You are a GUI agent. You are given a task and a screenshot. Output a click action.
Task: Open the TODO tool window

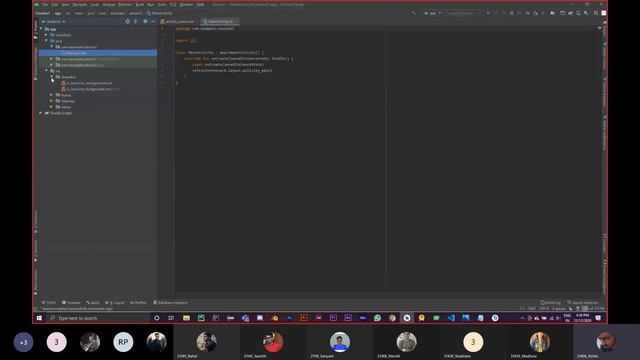49,302
